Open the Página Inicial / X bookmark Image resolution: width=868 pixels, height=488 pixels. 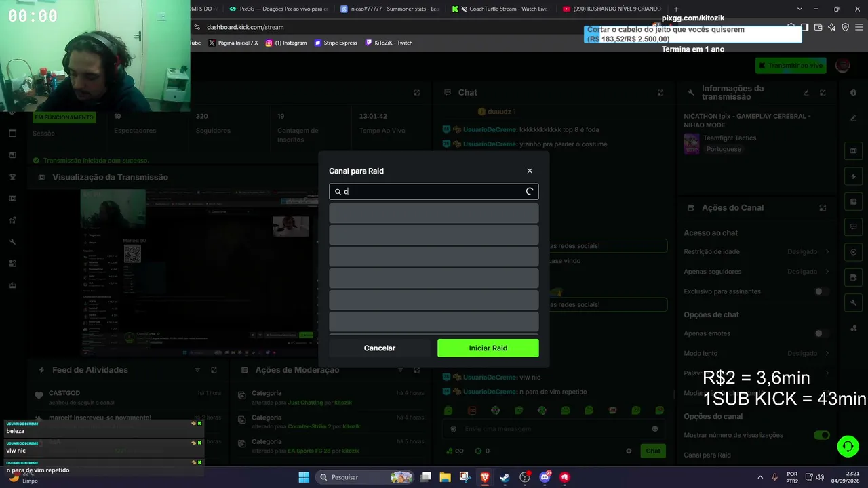coord(233,43)
